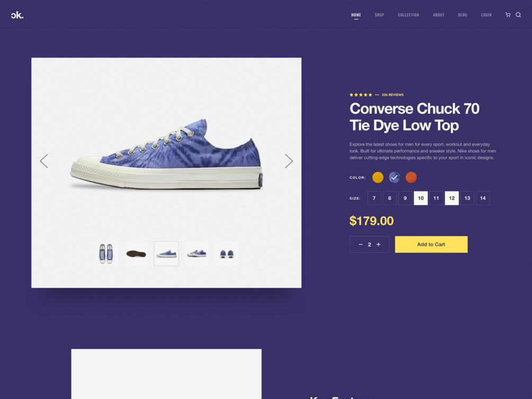
Task: Open the Shop menu item
Action: (380, 15)
